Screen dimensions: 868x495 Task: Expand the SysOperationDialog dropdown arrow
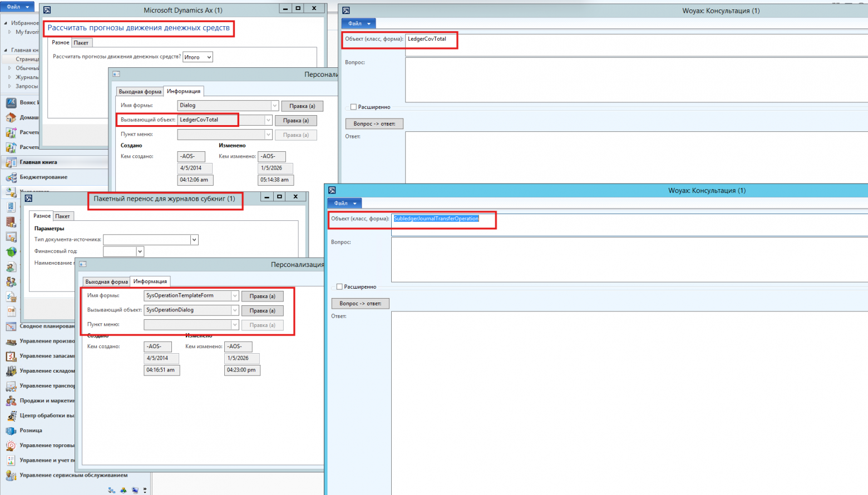point(235,310)
